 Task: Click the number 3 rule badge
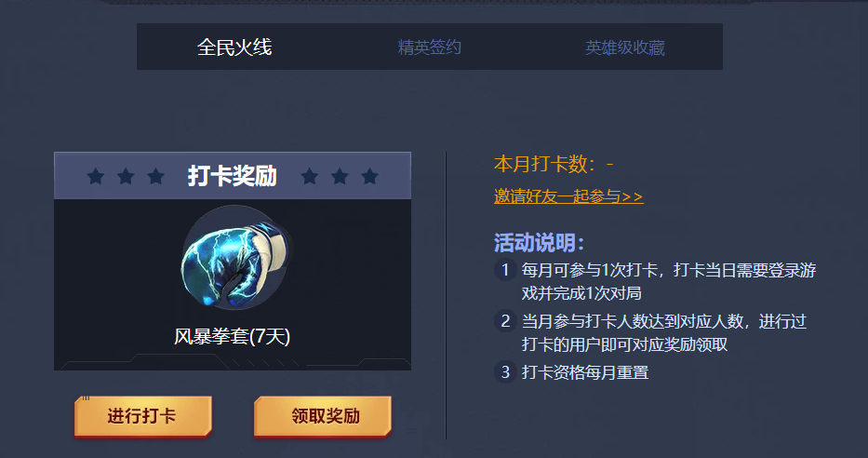(505, 372)
